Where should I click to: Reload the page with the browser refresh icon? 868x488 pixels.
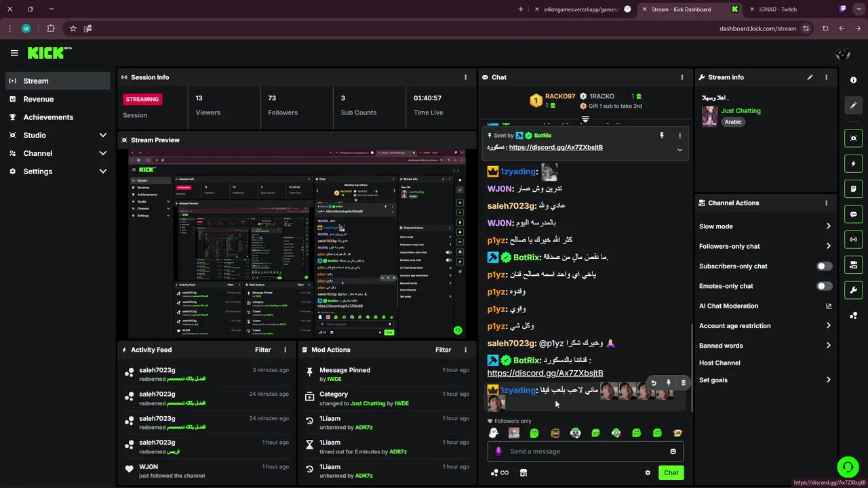tap(825, 28)
